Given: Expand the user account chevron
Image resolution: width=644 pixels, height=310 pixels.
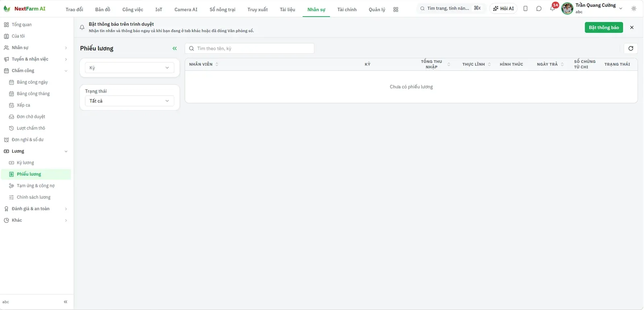Looking at the screenshot, I should (621, 8).
